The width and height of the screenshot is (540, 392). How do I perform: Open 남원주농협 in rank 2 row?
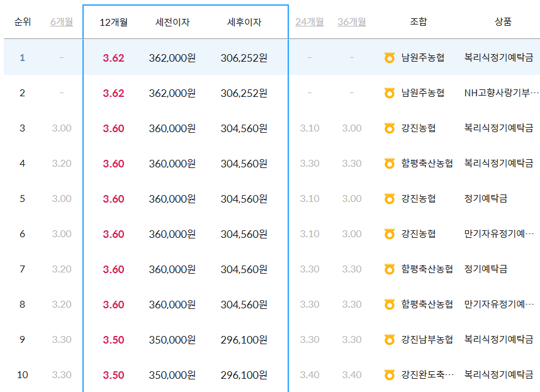pyautogui.click(x=422, y=92)
